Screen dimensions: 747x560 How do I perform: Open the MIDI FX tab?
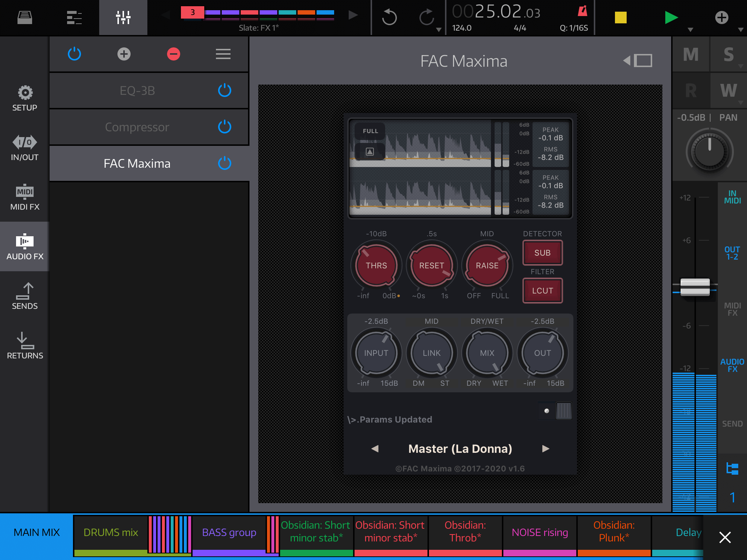coord(25,197)
